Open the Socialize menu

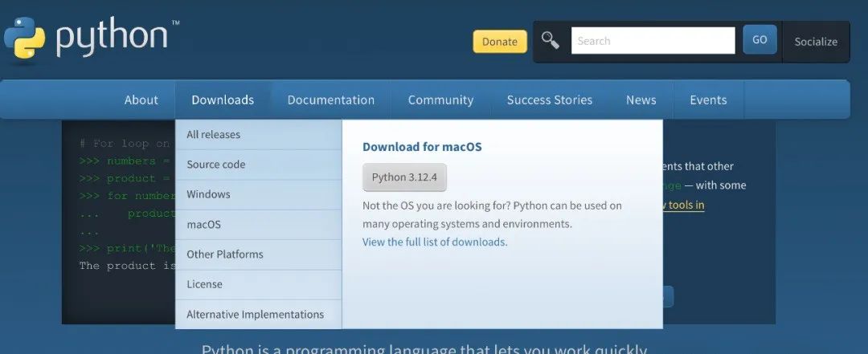[816, 42]
